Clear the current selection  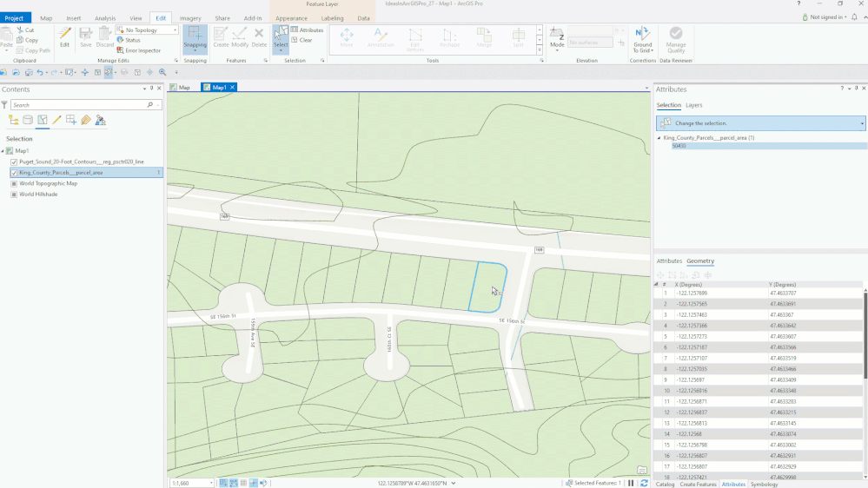tap(305, 40)
